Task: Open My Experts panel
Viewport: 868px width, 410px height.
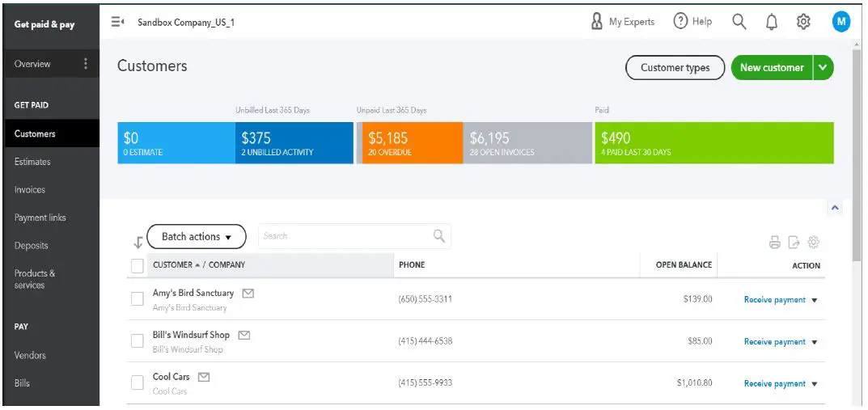Action: pos(623,22)
